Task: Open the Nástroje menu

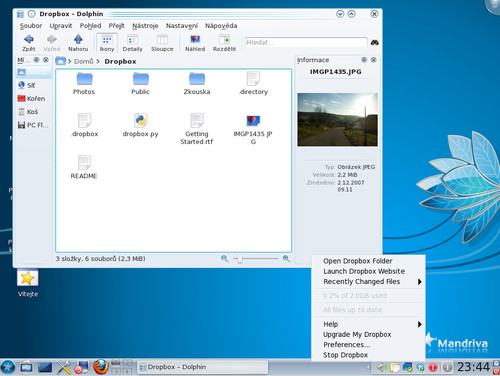Action: pos(145,26)
